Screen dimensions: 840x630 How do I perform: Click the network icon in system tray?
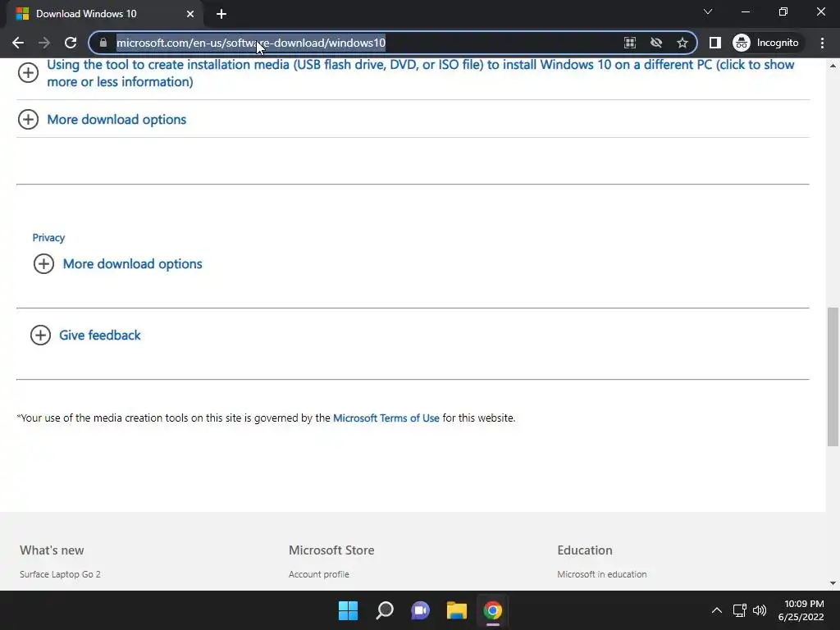click(x=740, y=610)
